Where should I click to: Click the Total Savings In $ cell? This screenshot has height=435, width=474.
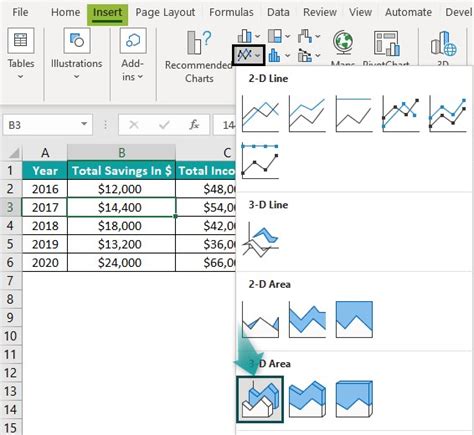tap(121, 171)
